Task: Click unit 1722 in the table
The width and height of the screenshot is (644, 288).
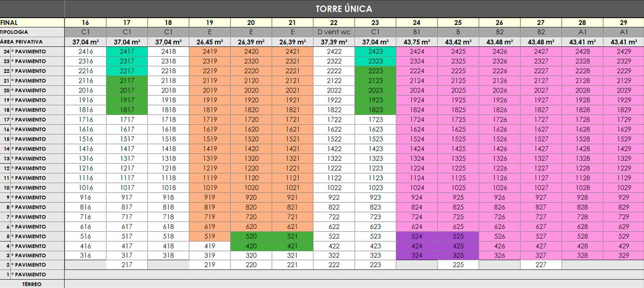Action: point(334,120)
